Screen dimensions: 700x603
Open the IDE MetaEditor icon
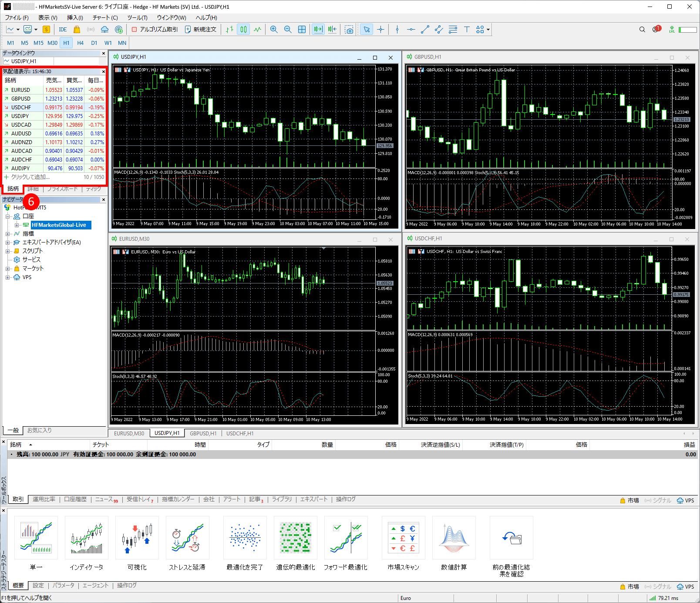pyautogui.click(x=63, y=29)
